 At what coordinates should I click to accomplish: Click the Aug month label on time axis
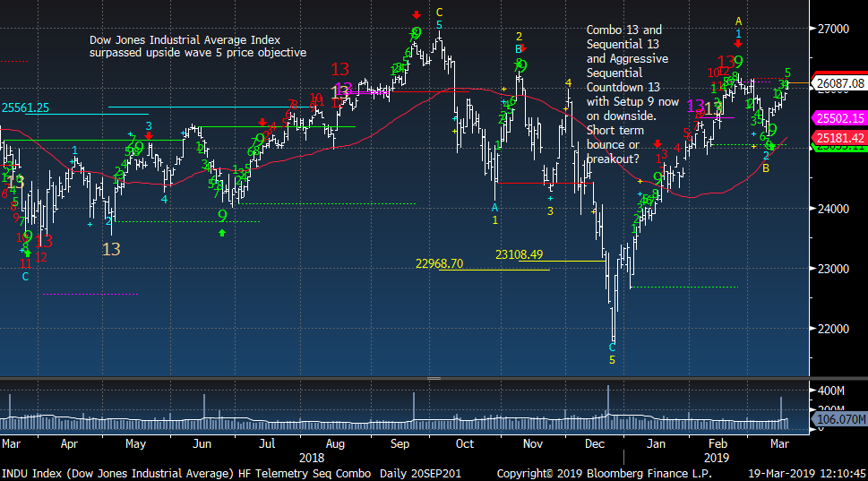tap(335, 444)
